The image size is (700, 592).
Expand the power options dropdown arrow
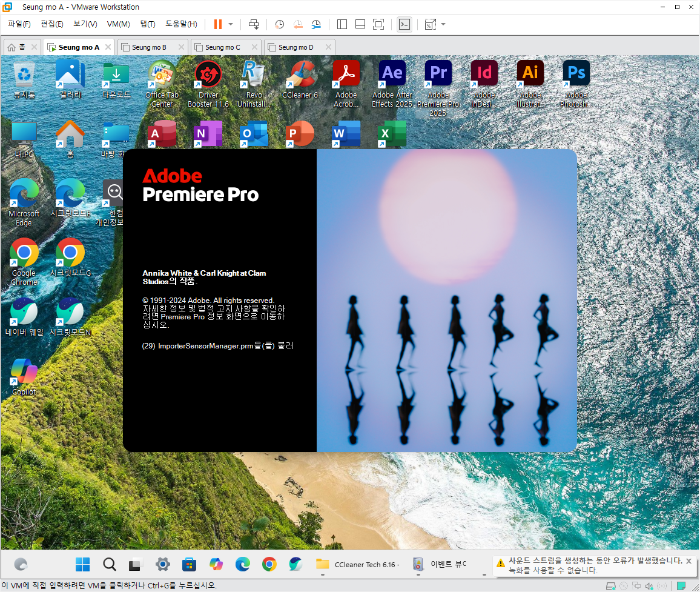pos(231,24)
